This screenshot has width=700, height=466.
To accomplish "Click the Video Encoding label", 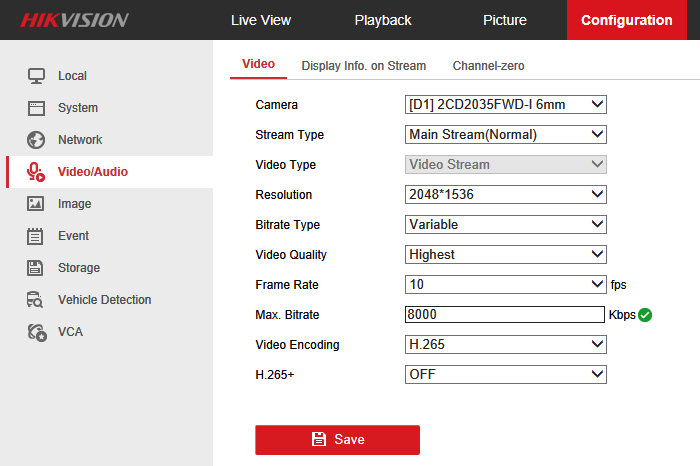I will point(297,345).
